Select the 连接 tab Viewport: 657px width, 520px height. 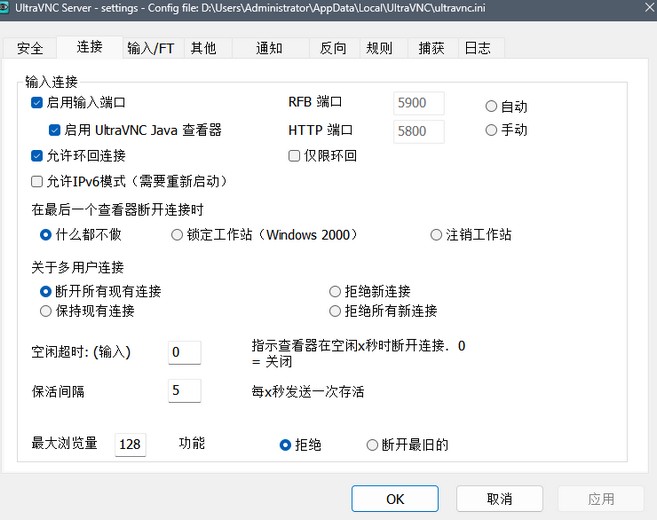pos(89,47)
